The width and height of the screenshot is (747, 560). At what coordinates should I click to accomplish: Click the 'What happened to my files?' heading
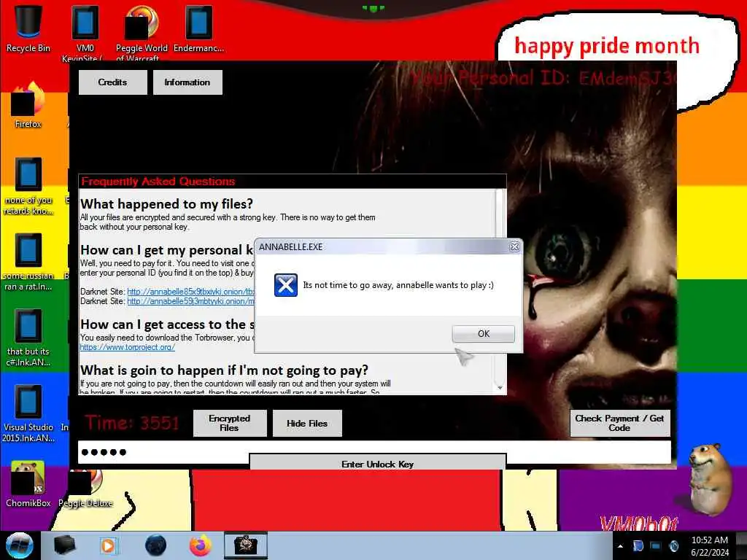[x=167, y=204]
